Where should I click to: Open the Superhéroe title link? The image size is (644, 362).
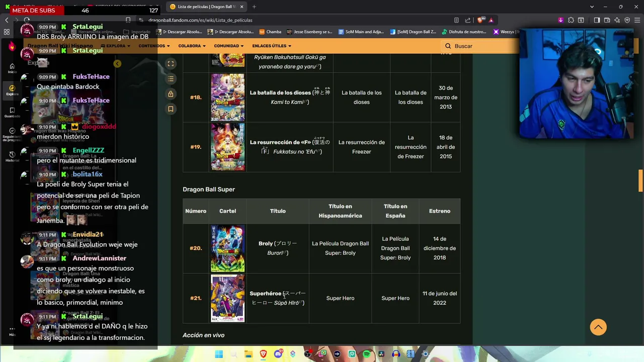pyautogui.click(x=265, y=294)
